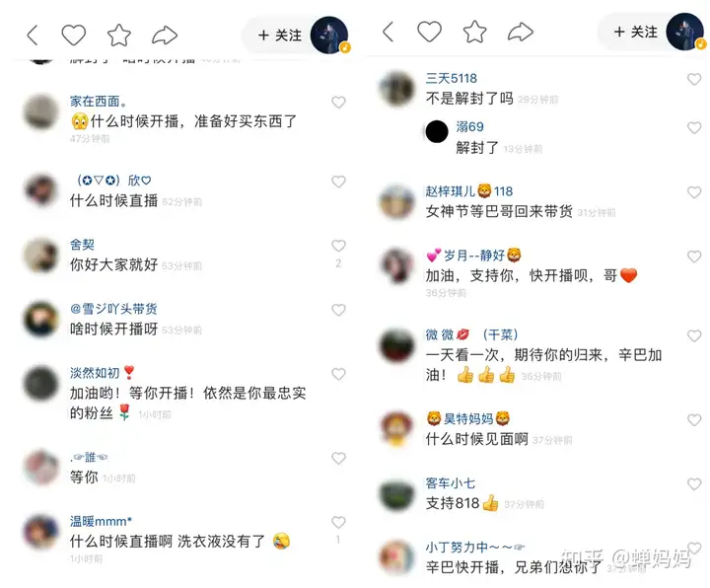Open the username @雪ジ吖头带货
This screenshot has height=588, width=710.
tap(113, 309)
